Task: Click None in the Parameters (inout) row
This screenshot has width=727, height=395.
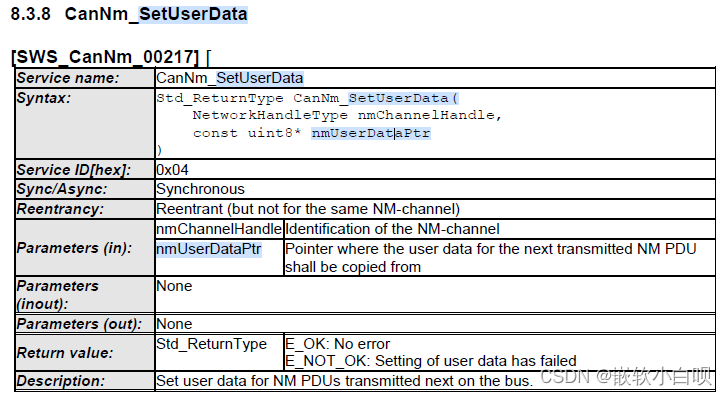Action: (174, 286)
